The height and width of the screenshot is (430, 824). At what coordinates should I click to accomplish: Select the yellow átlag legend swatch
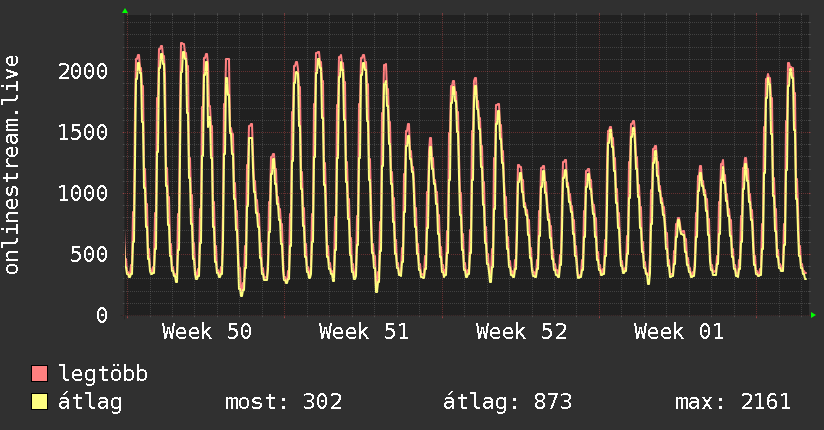40,403
